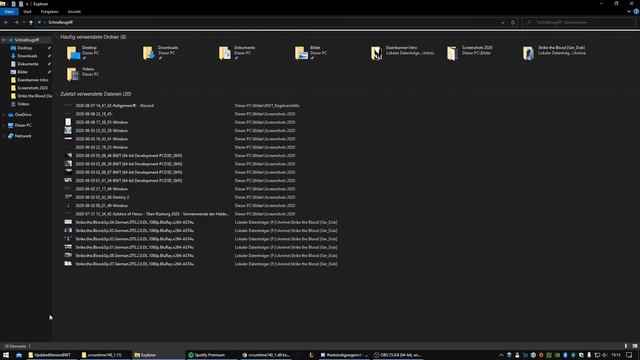640x360 pixels.
Task: Select Downloads in the sidebar
Action: click(27, 56)
